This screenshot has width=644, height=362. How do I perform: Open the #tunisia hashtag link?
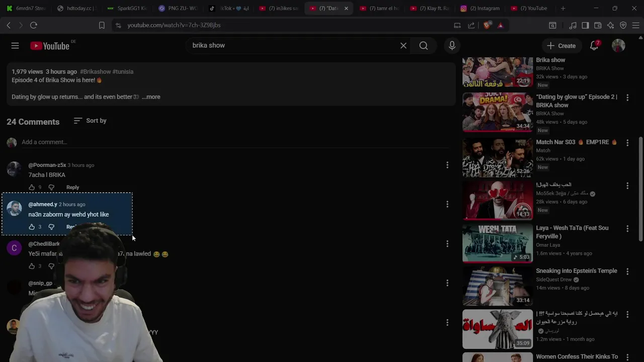[123, 72]
